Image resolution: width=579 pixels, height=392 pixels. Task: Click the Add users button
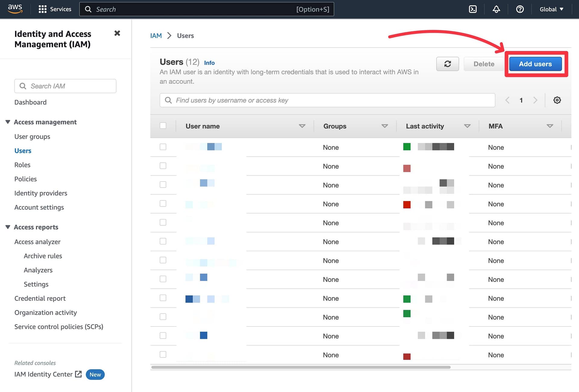[x=535, y=64]
